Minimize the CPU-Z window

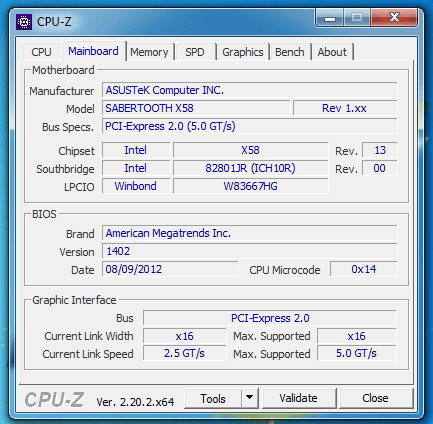coord(330,17)
